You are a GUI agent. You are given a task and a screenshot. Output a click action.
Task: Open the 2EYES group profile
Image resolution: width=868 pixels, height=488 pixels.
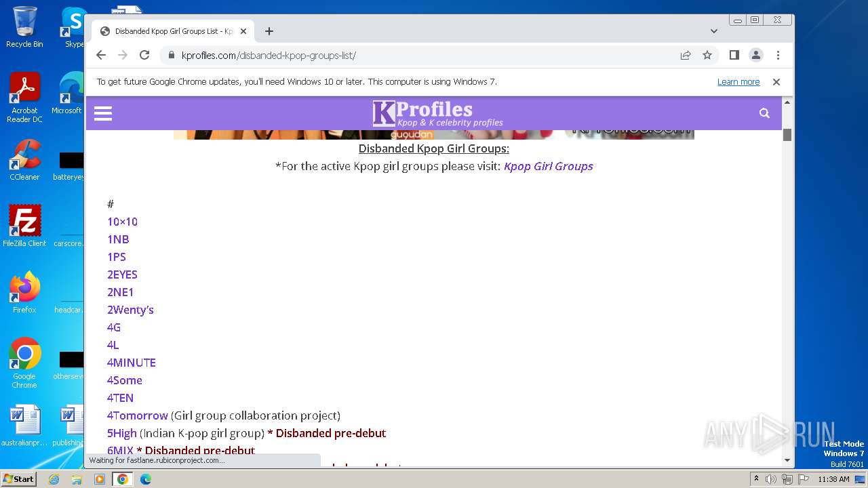[x=122, y=274]
